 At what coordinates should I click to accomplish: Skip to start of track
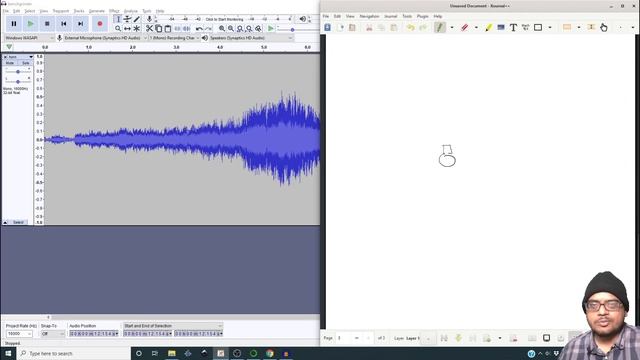[64, 24]
